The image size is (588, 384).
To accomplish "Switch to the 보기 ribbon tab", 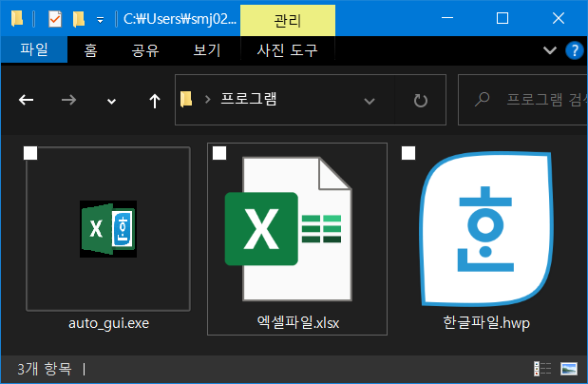I will click(x=207, y=50).
